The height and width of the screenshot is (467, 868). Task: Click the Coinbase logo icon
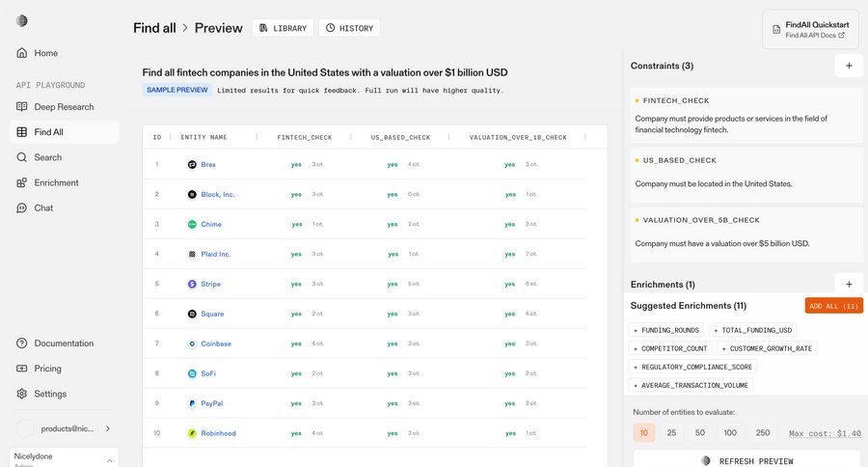(x=192, y=343)
